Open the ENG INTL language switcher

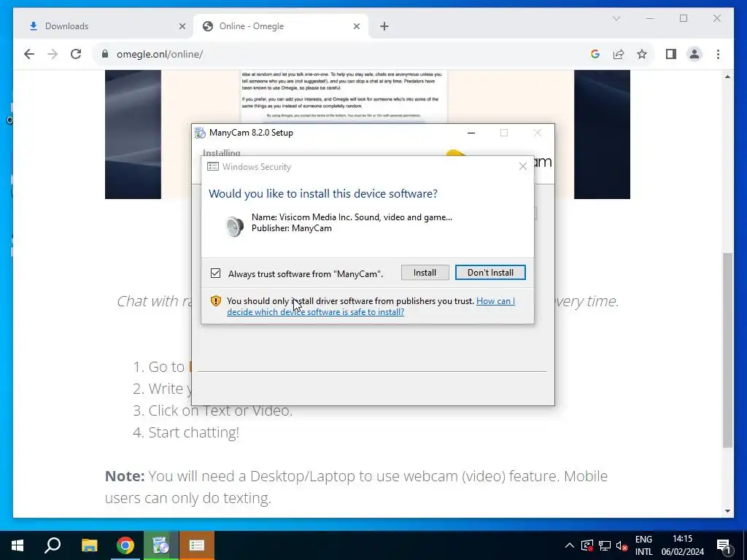pos(643,545)
